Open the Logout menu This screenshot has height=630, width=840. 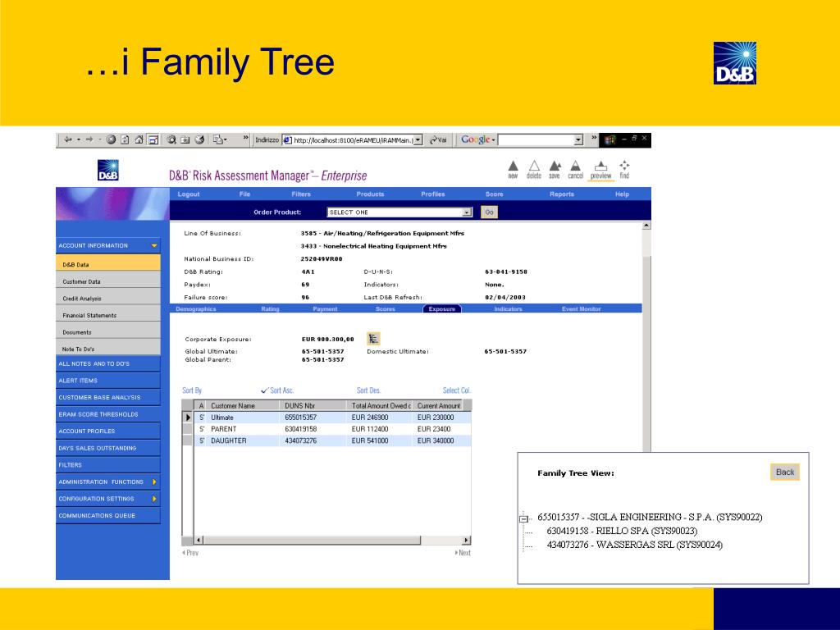click(189, 194)
